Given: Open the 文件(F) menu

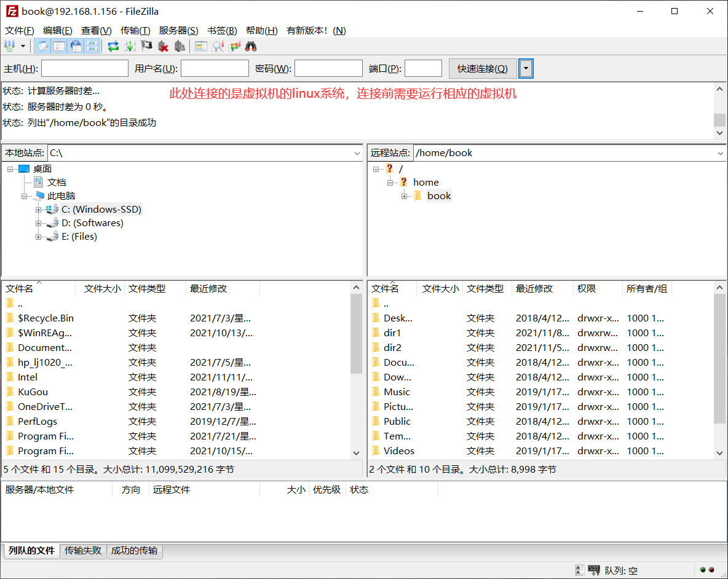Looking at the screenshot, I should click(x=20, y=31).
